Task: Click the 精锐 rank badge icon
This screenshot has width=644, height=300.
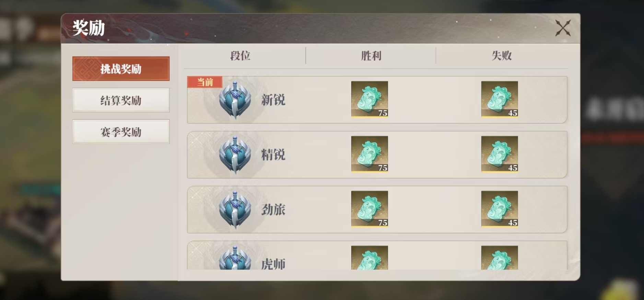Action: [235, 155]
